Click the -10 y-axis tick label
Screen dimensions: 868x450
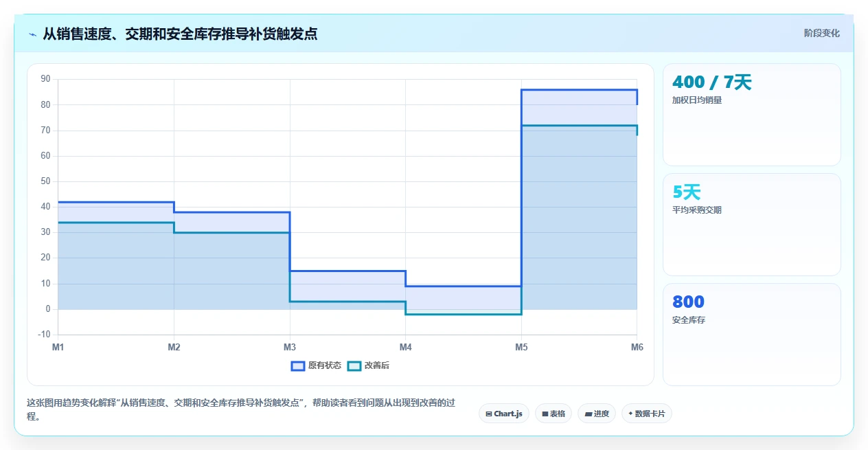pos(45,335)
